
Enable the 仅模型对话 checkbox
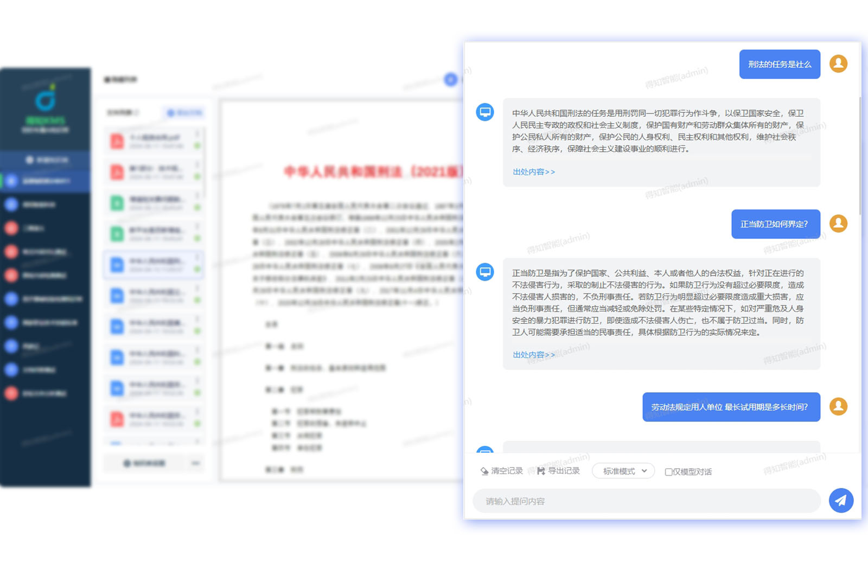coord(668,472)
